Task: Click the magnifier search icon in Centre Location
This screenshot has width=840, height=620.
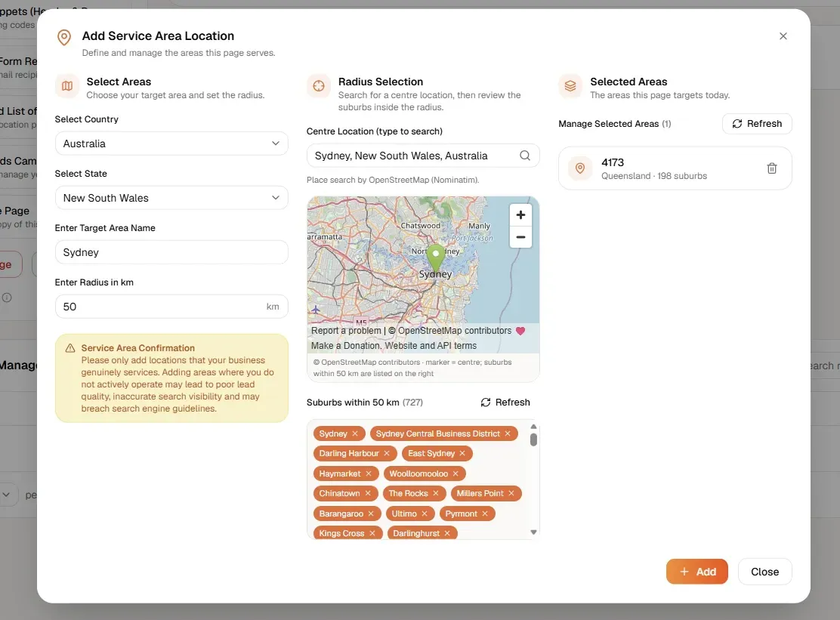Action: (x=525, y=156)
